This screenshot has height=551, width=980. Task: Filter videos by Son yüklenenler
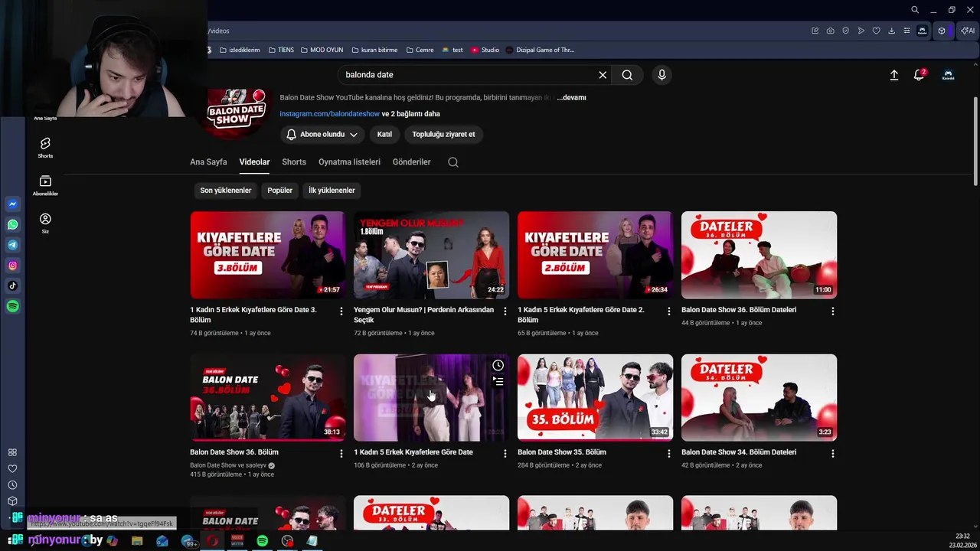click(226, 190)
